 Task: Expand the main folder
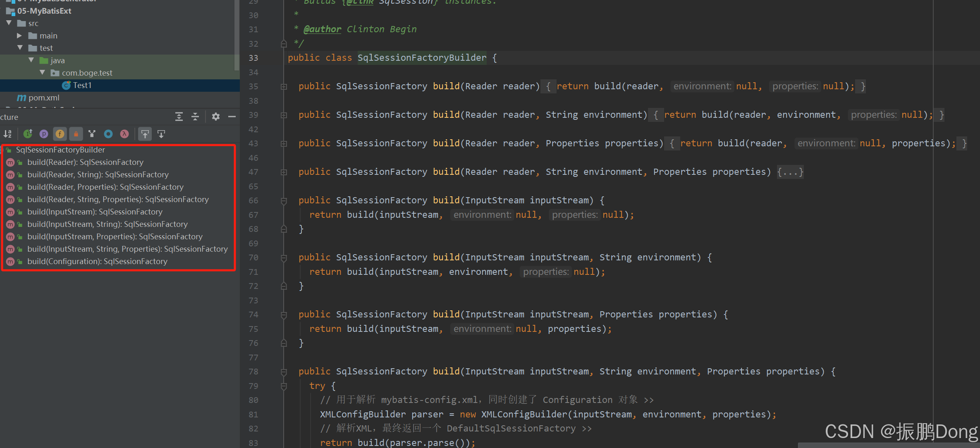coord(19,36)
